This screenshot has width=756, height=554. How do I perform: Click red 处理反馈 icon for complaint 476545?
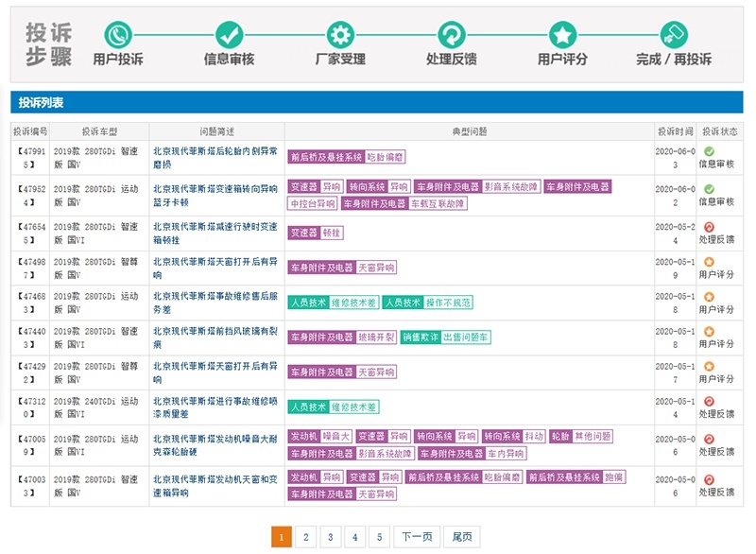(710, 227)
